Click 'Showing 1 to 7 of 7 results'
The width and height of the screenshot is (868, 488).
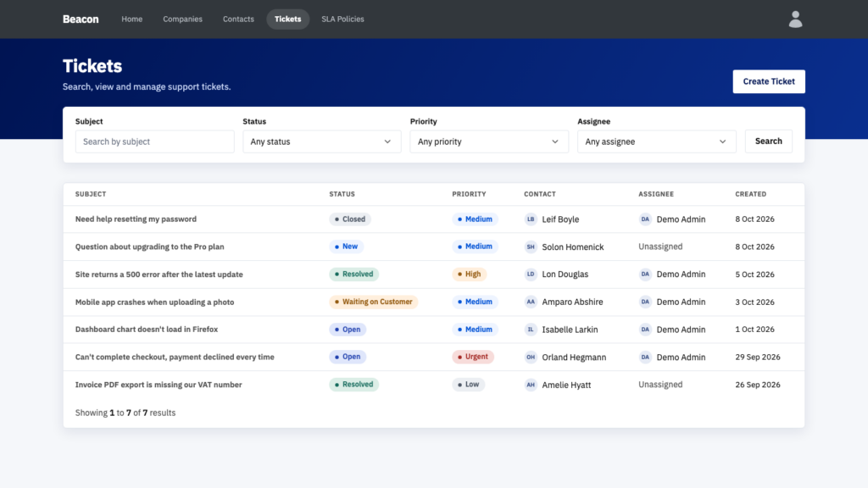(125, 413)
